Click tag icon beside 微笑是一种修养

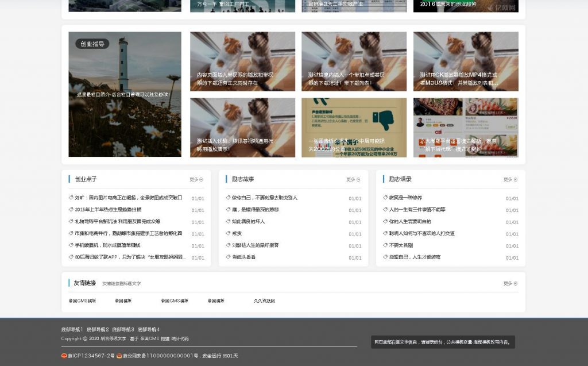pyautogui.click(x=385, y=198)
